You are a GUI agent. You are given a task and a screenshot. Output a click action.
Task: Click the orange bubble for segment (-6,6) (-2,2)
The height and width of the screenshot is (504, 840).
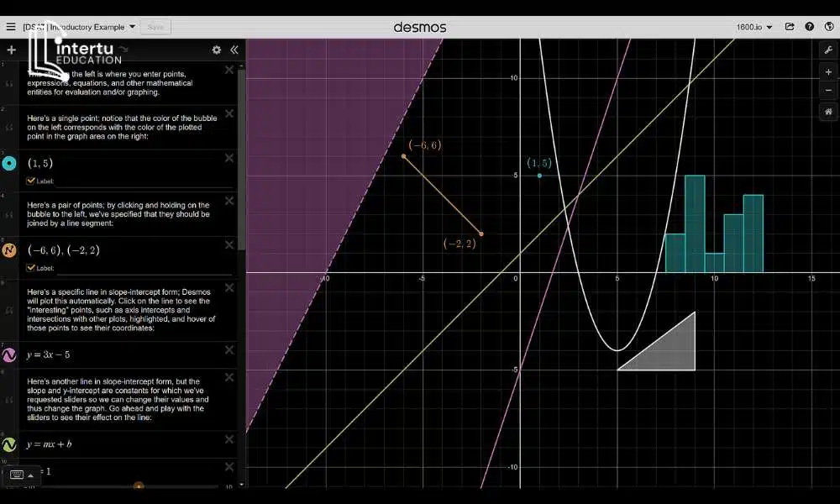pyautogui.click(x=9, y=249)
